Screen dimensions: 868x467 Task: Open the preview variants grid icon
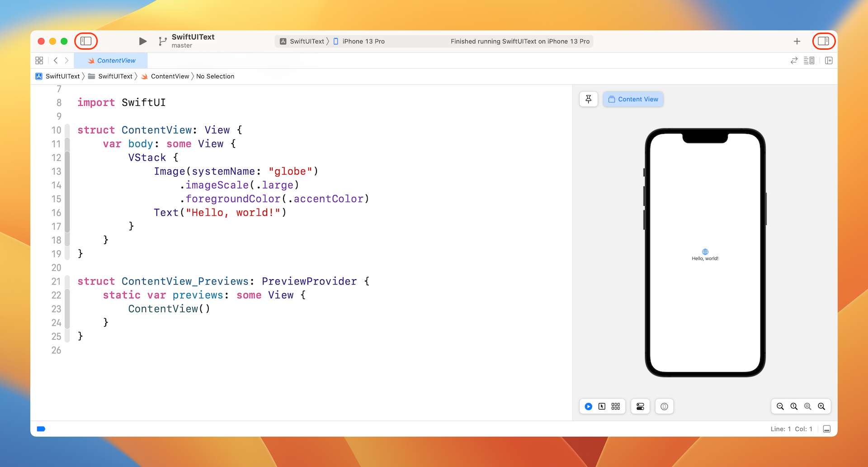point(616,406)
